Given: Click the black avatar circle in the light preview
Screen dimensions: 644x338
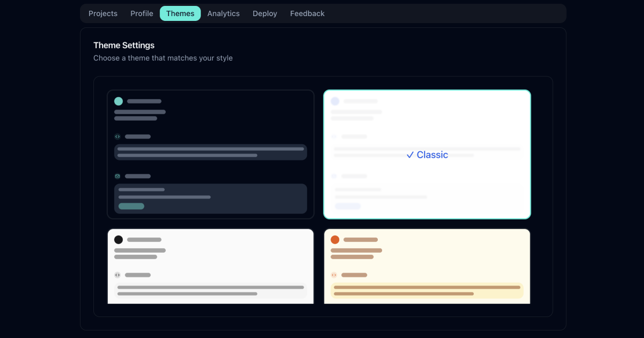Looking at the screenshot, I should (x=118, y=239).
